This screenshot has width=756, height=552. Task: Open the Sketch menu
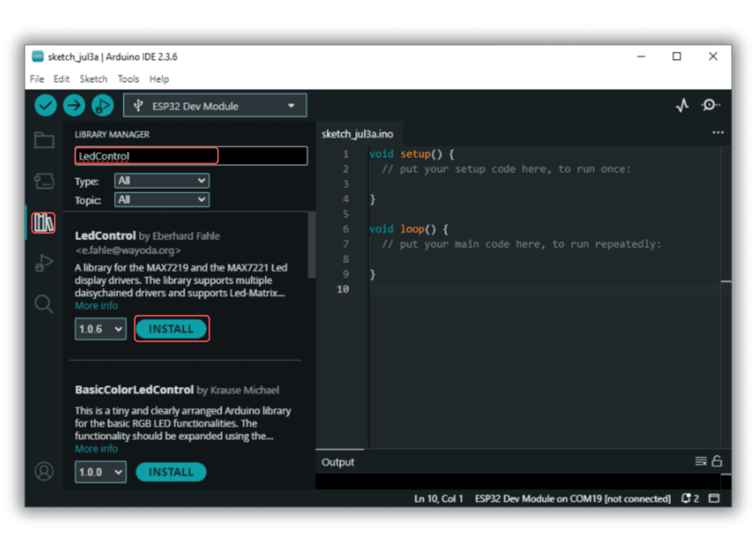click(x=94, y=79)
